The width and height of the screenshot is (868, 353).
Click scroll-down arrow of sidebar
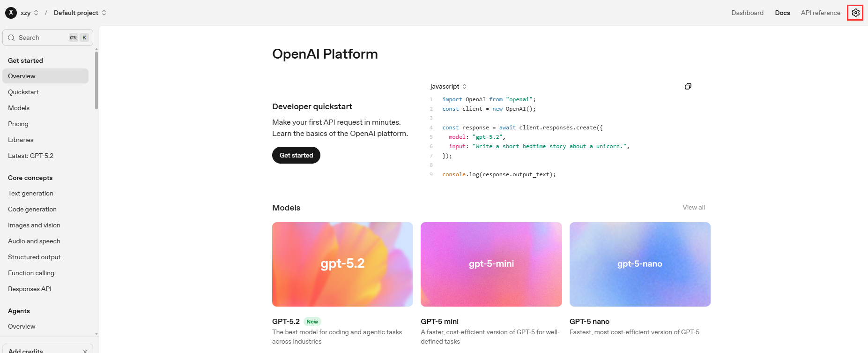click(x=96, y=334)
